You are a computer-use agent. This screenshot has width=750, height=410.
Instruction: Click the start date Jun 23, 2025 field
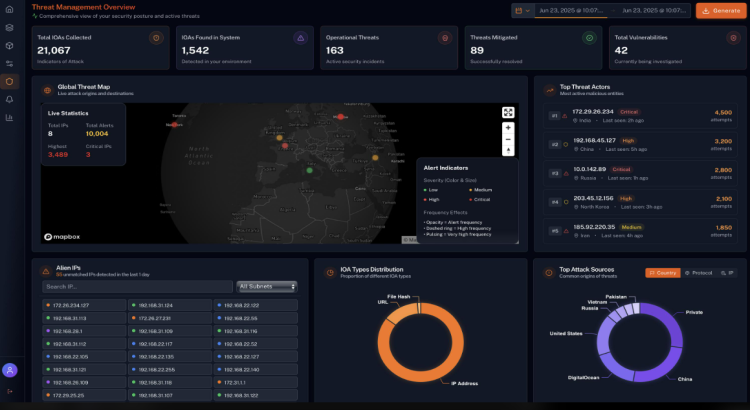point(571,11)
